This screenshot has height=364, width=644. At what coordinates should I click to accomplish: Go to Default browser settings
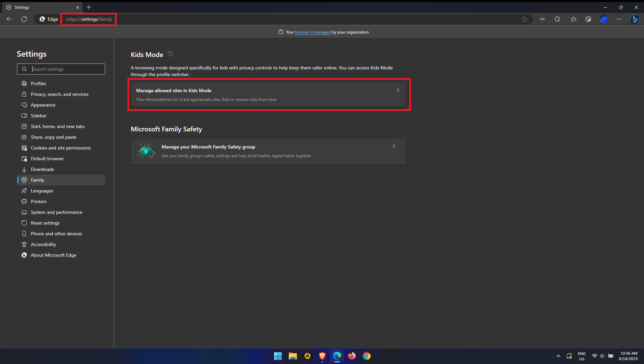tap(61, 159)
